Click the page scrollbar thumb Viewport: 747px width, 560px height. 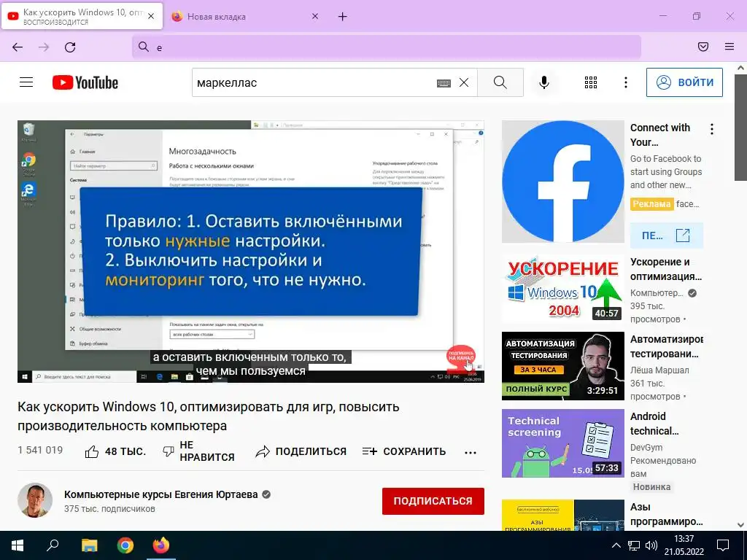click(741, 127)
